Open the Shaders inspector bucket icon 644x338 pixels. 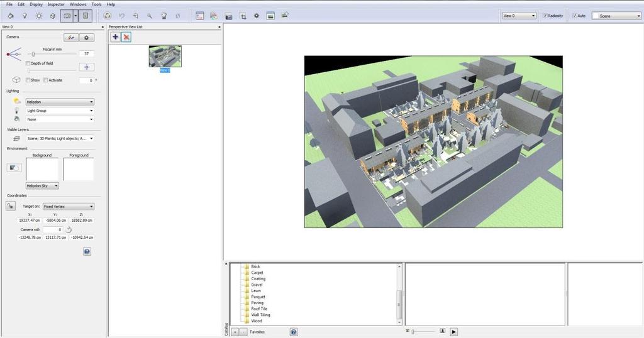pyautogui.click(x=11, y=16)
